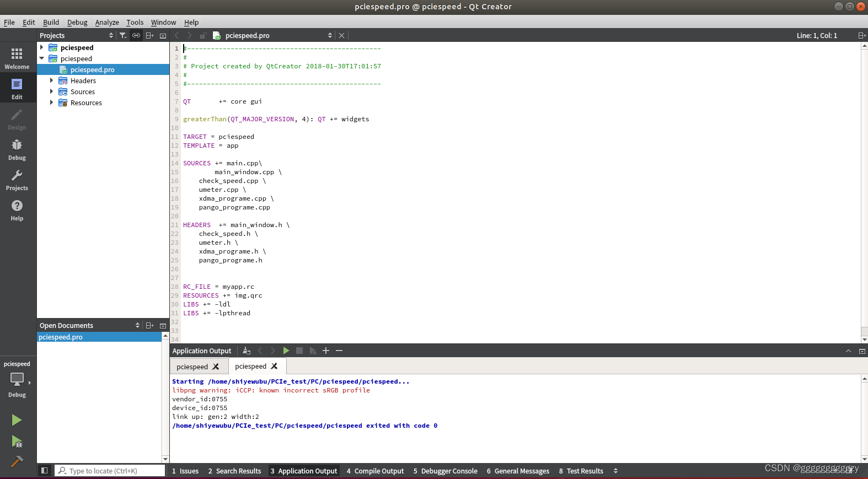868x479 pixels.
Task: Split the Open Documents panel
Action: 149,325
